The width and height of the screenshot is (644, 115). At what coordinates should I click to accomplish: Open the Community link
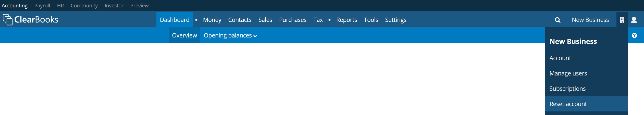84,6
